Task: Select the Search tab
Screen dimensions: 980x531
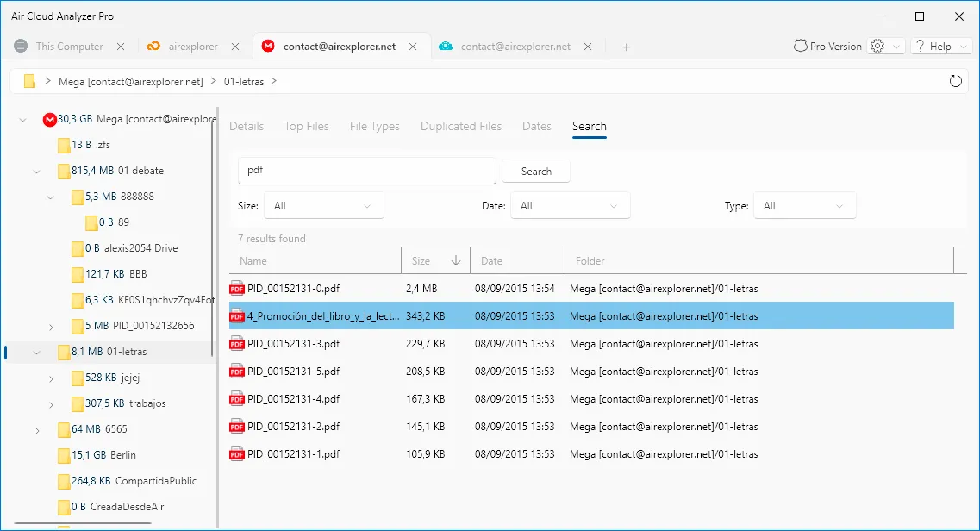Action: point(590,126)
